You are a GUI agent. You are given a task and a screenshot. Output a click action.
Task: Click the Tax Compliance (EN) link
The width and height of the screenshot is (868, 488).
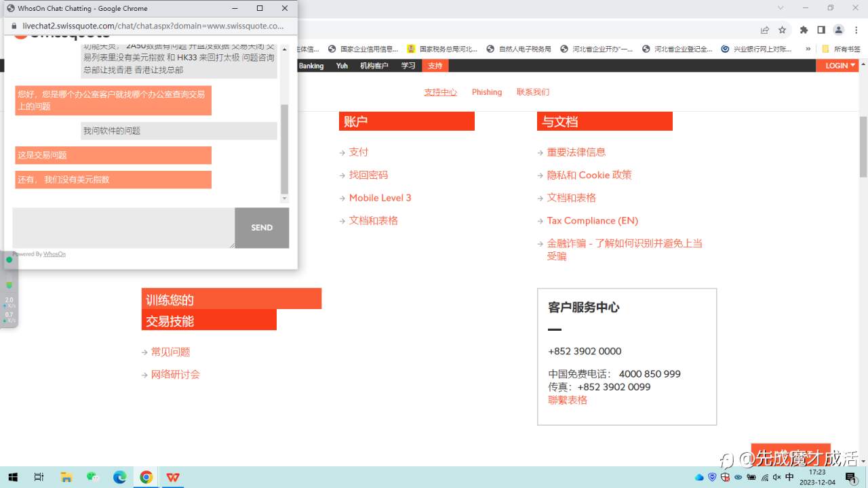click(x=593, y=220)
